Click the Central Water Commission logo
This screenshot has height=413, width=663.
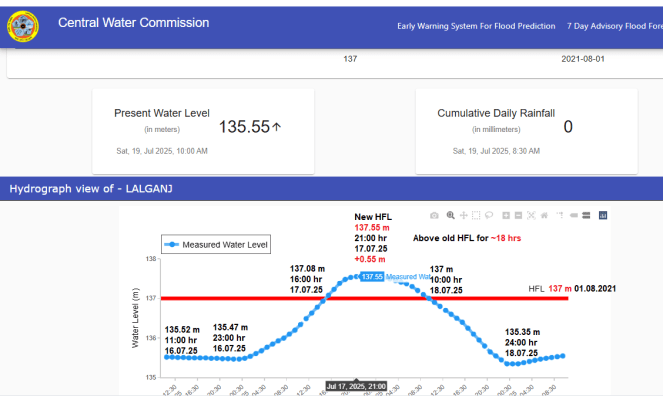click(x=23, y=24)
